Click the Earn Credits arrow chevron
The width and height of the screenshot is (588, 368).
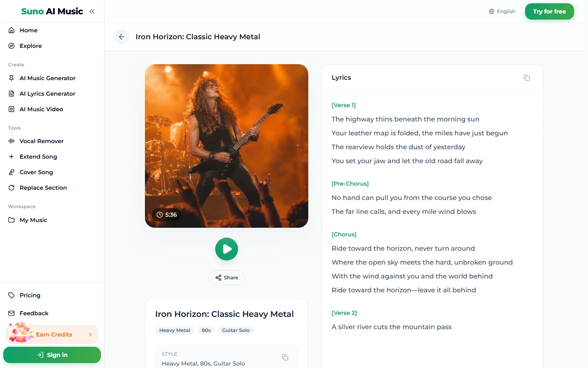(x=90, y=334)
